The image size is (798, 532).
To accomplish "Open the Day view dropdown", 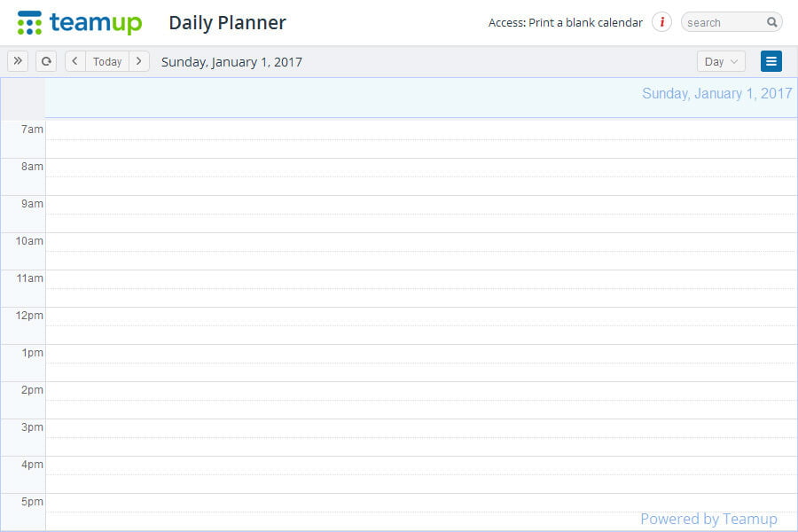I will click(720, 61).
